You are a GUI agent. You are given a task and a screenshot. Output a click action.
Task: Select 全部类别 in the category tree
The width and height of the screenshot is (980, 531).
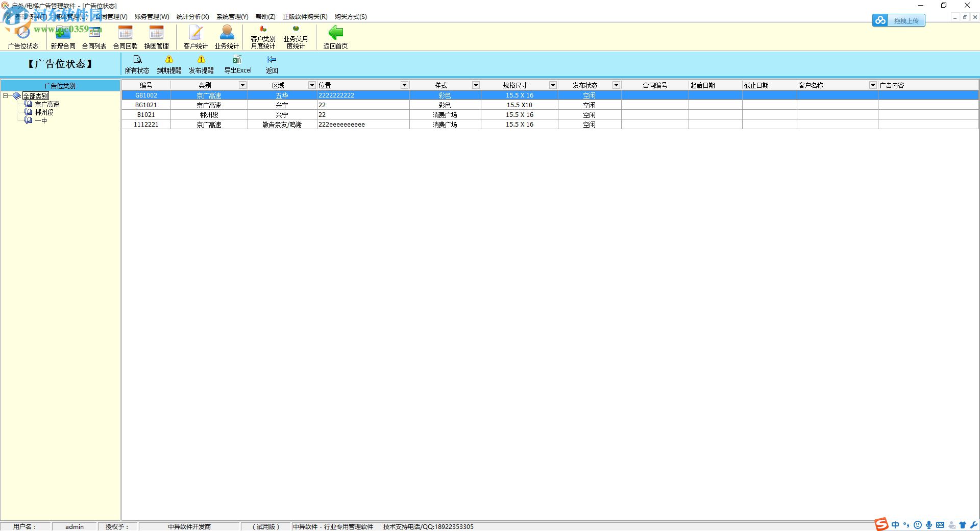click(36, 96)
